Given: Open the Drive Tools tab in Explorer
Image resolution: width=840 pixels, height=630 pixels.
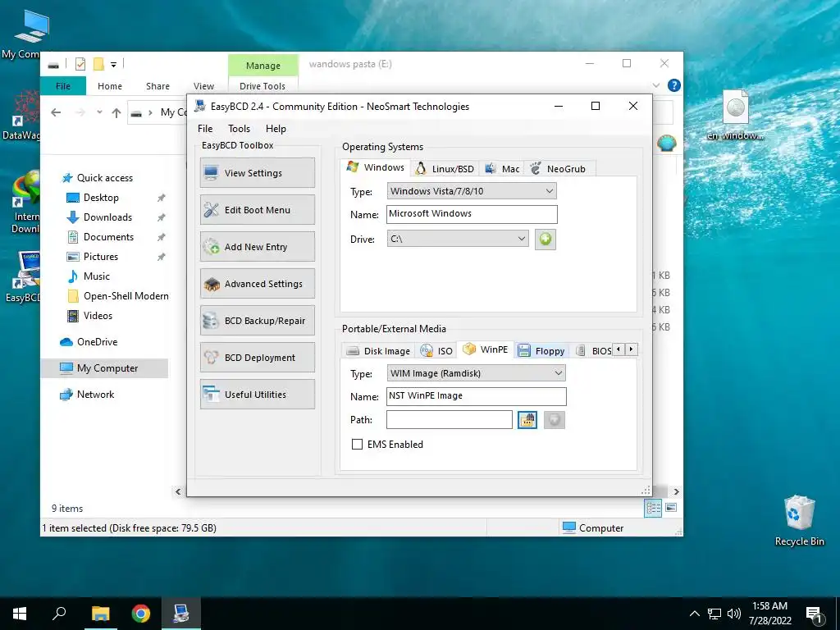Looking at the screenshot, I should coord(262,85).
